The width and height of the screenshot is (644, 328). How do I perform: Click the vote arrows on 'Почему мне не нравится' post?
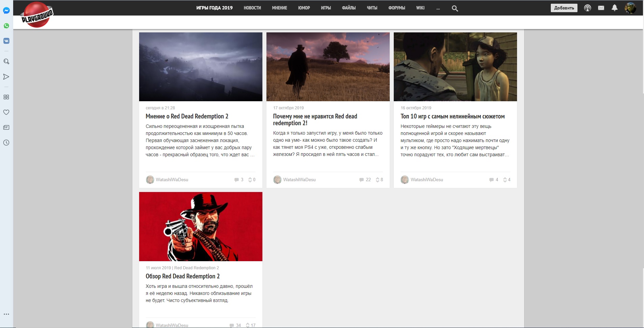[x=378, y=180]
